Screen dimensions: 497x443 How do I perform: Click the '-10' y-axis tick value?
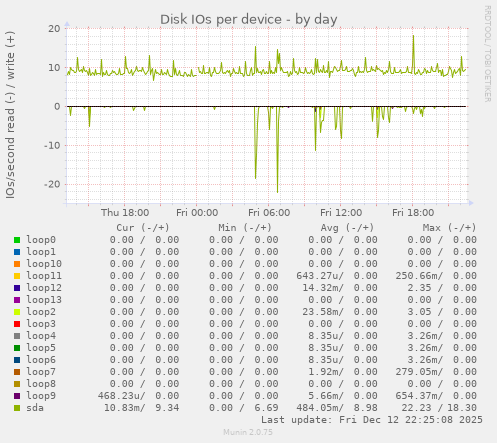click(x=53, y=145)
